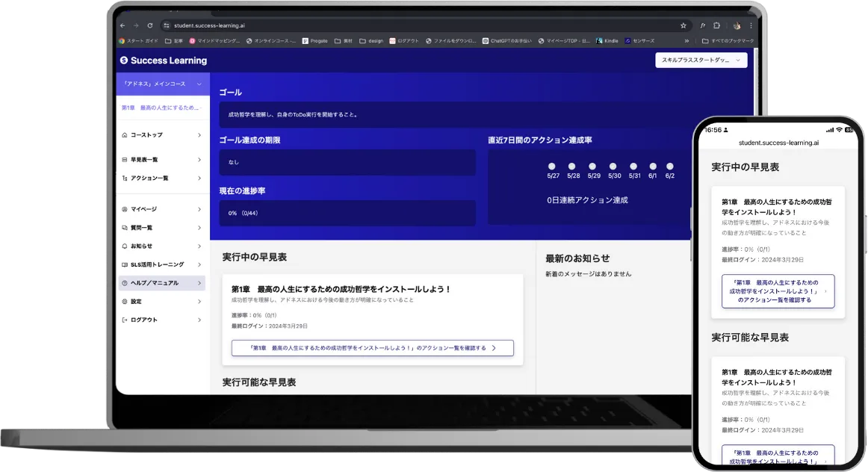
Task: Click the desktop アクション一覧を確認する button
Action: (372, 348)
